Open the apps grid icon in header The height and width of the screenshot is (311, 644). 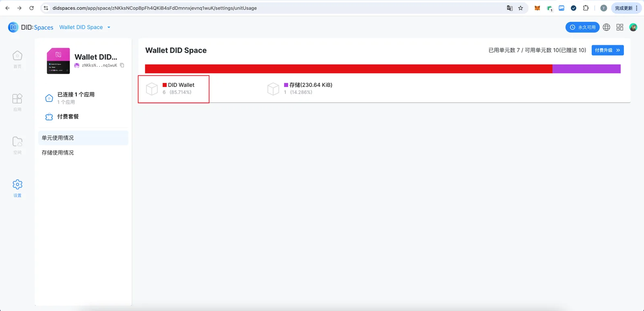[x=620, y=27]
